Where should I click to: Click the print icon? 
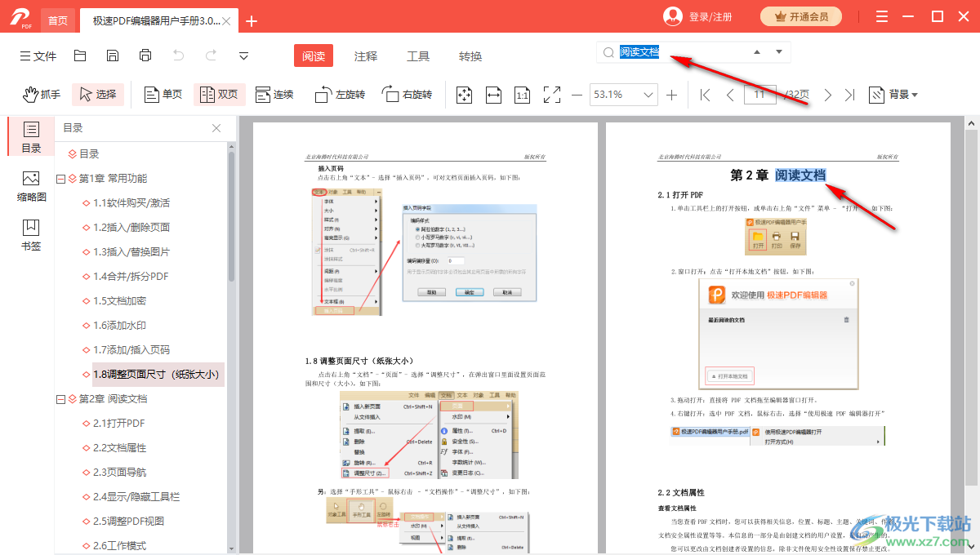[145, 55]
